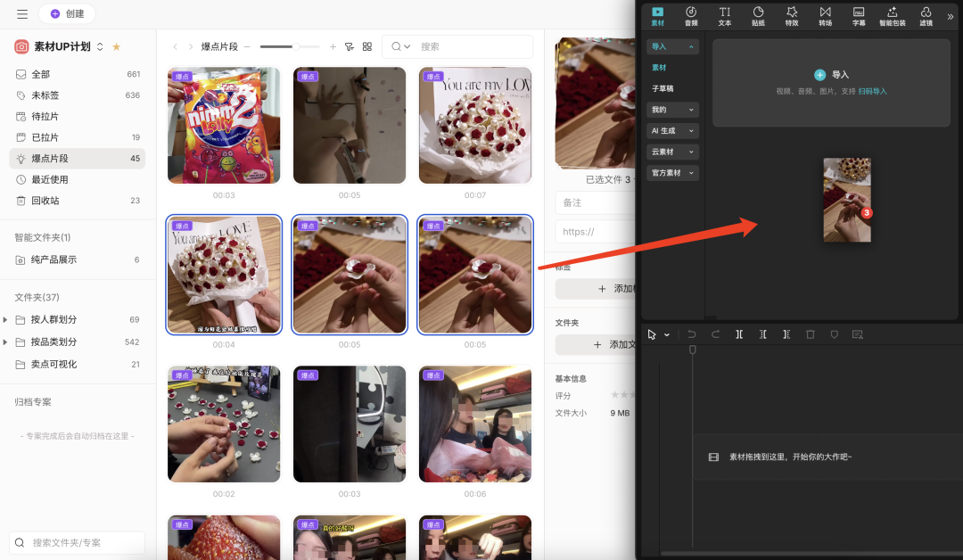Image resolution: width=963 pixels, height=560 pixels.
Task: Open the hamburger menu in the library window
Action: 22,13
